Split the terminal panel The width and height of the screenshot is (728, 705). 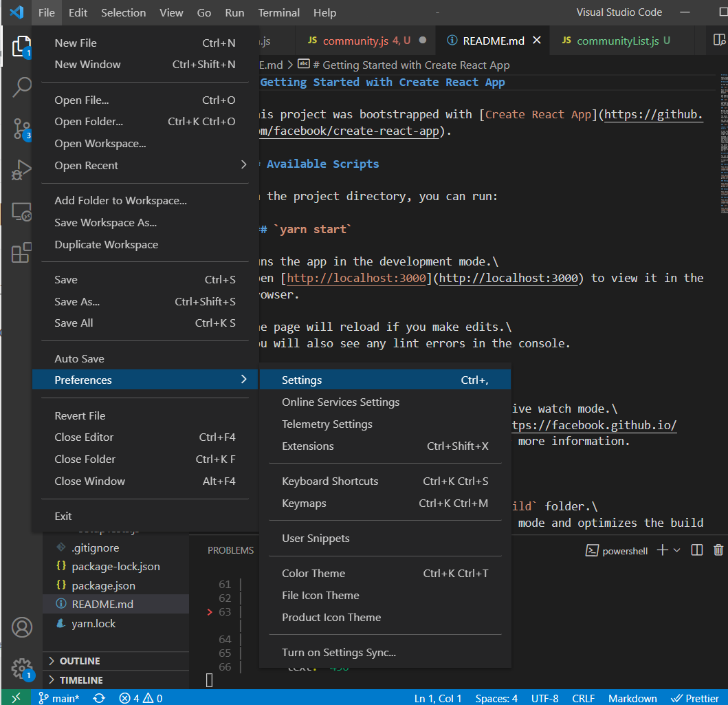[x=696, y=550]
